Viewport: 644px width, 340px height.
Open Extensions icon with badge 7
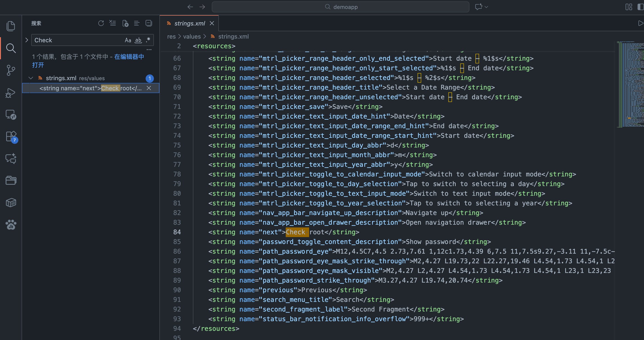point(11,137)
